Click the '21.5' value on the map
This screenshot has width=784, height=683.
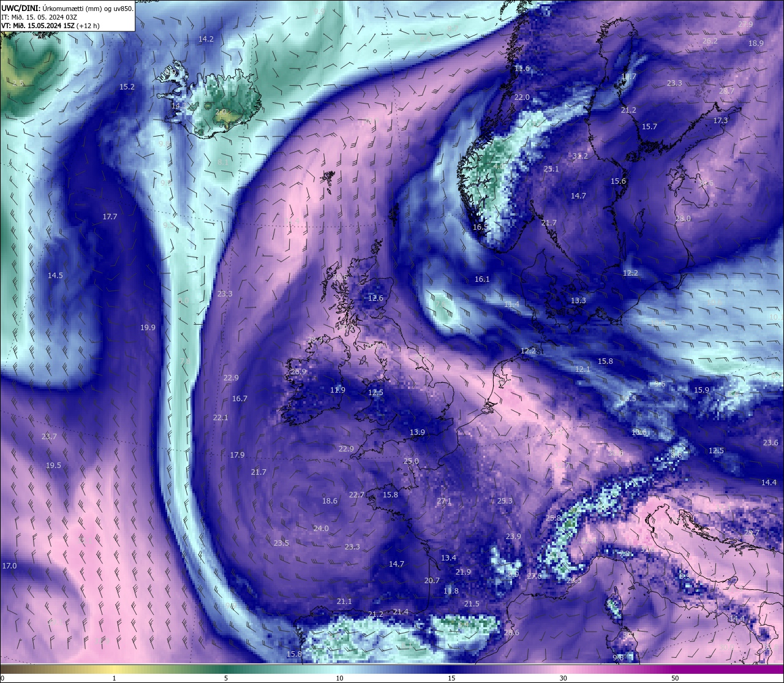point(472,604)
